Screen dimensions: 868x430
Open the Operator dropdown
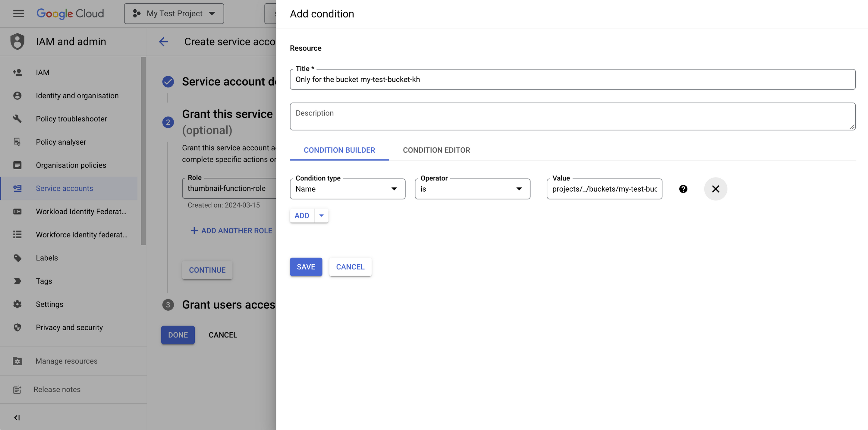point(472,189)
